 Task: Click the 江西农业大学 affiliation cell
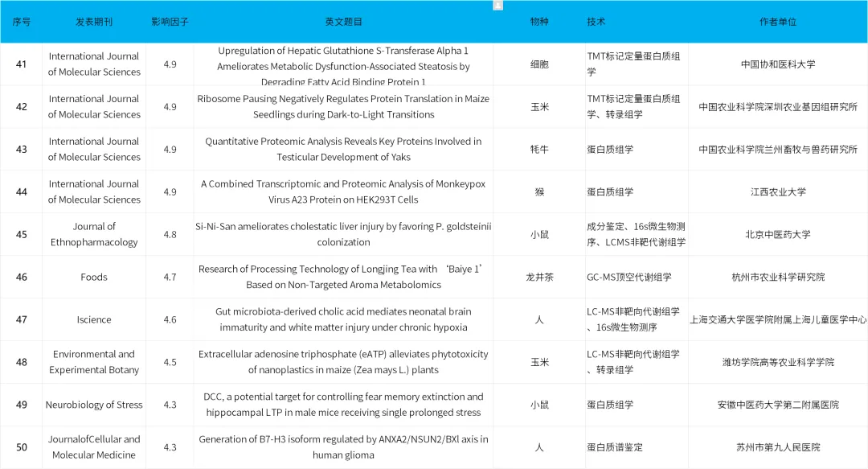click(778, 191)
